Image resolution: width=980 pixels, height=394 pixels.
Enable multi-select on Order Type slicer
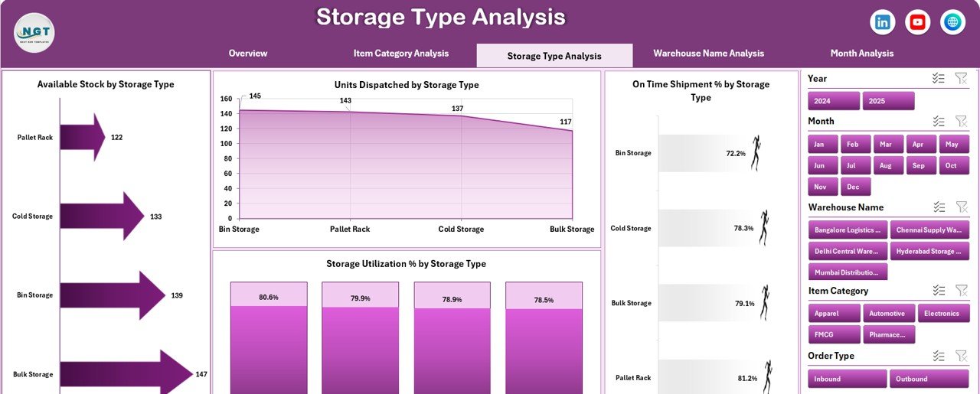(x=938, y=356)
